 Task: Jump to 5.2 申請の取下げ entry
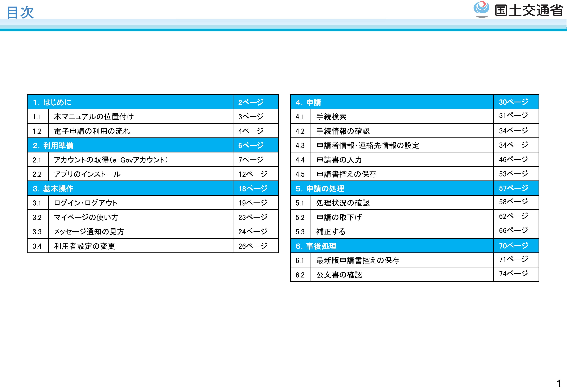coord(339,217)
